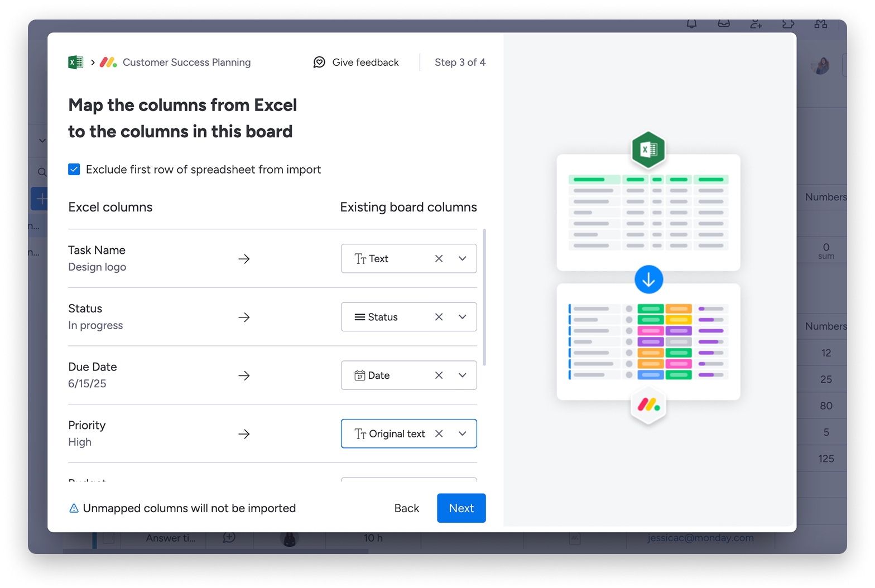Click search magnifier in background board

pyautogui.click(x=42, y=172)
